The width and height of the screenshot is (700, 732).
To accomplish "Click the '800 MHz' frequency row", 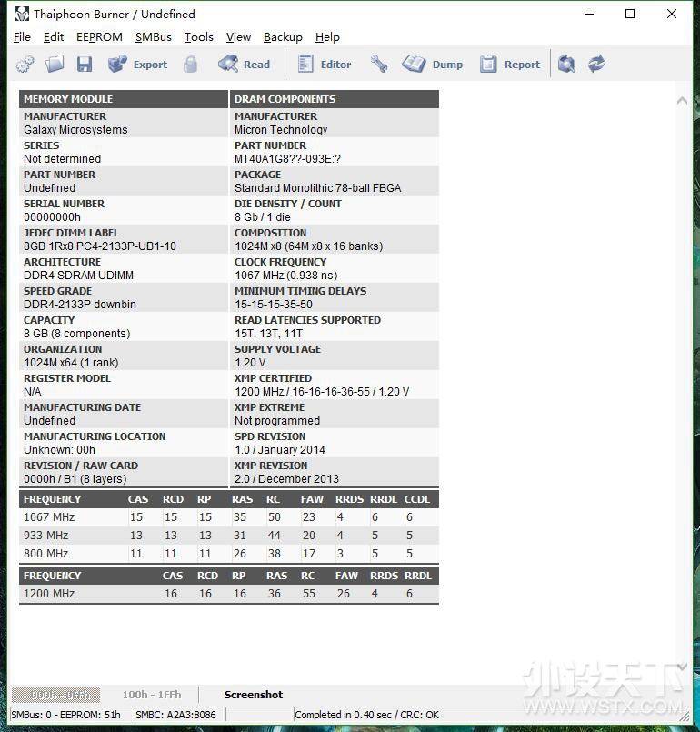I will click(x=229, y=554).
